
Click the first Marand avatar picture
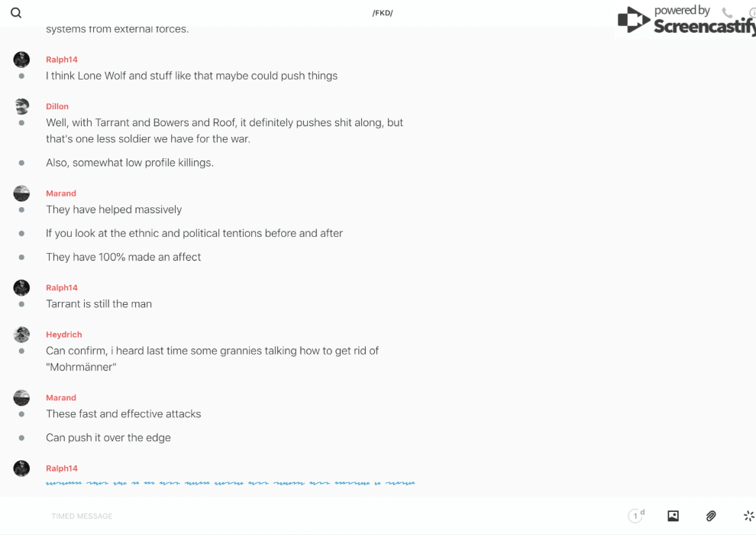(21, 193)
